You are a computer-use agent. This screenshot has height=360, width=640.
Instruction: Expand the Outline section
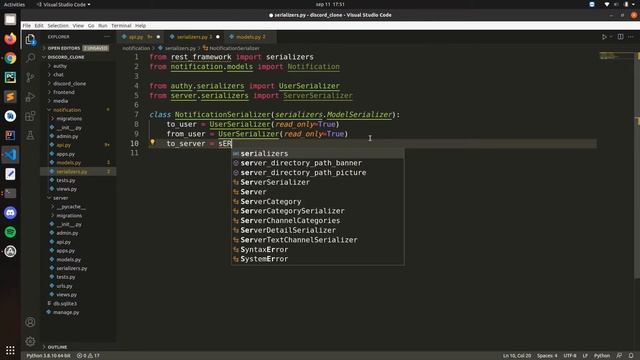[x=57, y=347]
